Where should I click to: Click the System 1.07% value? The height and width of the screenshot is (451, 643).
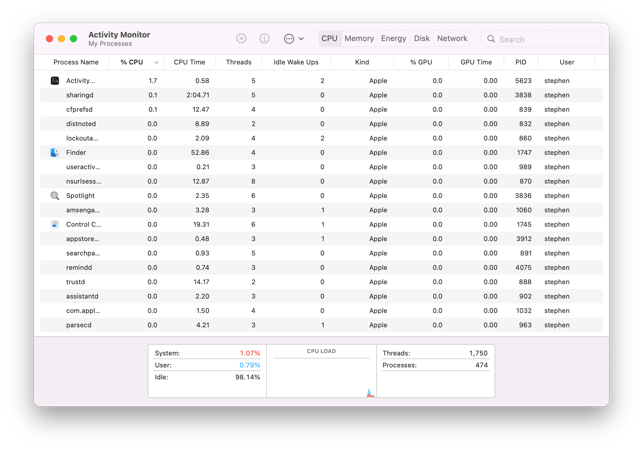pyautogui.click(x=250, y=353)
